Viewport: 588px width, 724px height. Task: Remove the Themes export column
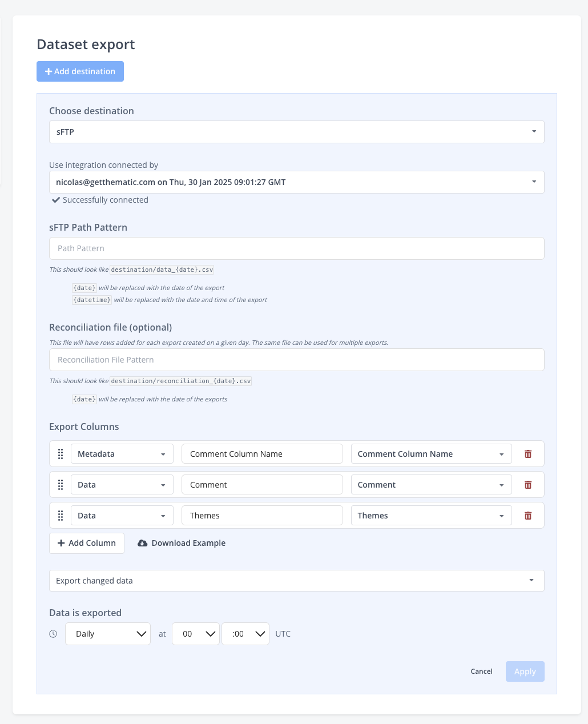coord(528,516)
